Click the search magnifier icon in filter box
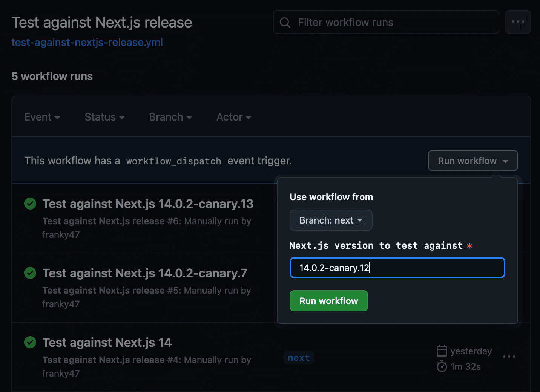The width and height of the screenshot is (540, 392). [x=285, y=22]
